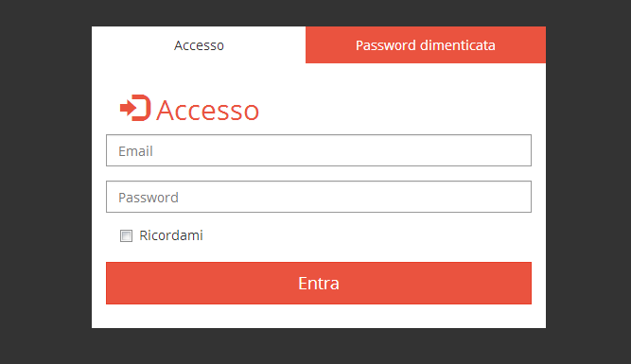Viewport: 631px width, 364px height.
Task: Open the forgotten password tab
Action: (x=426, y=45)
